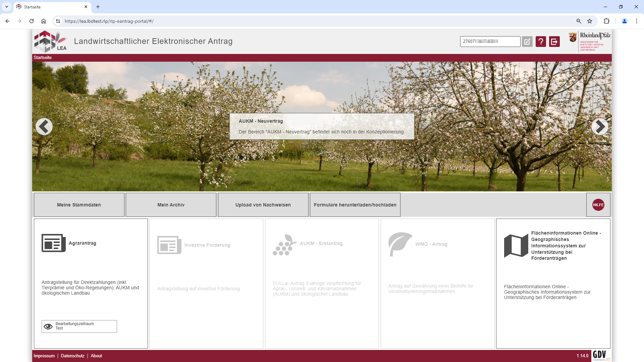The image size is (644, 362).
Task: Open help via red question mark icon
Action: click(541, 42)
